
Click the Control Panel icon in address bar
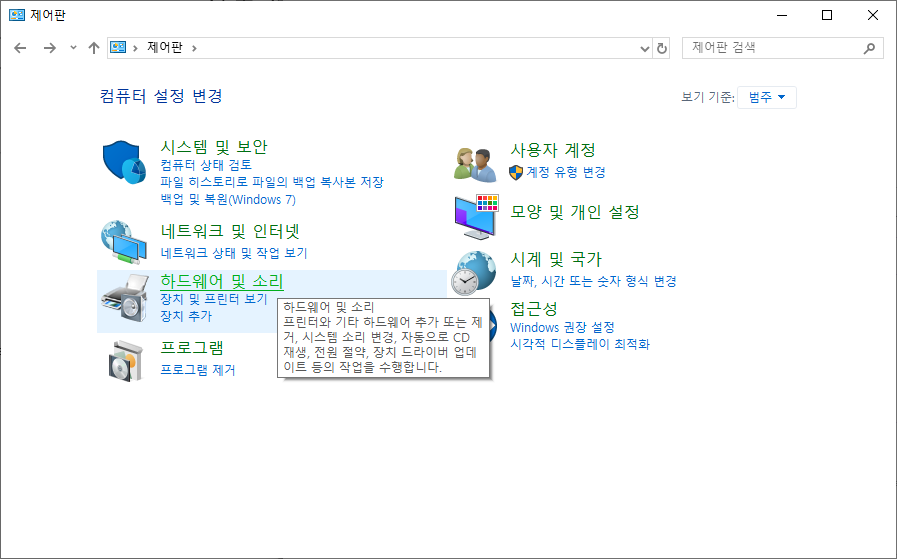click(x=118, y=47)
